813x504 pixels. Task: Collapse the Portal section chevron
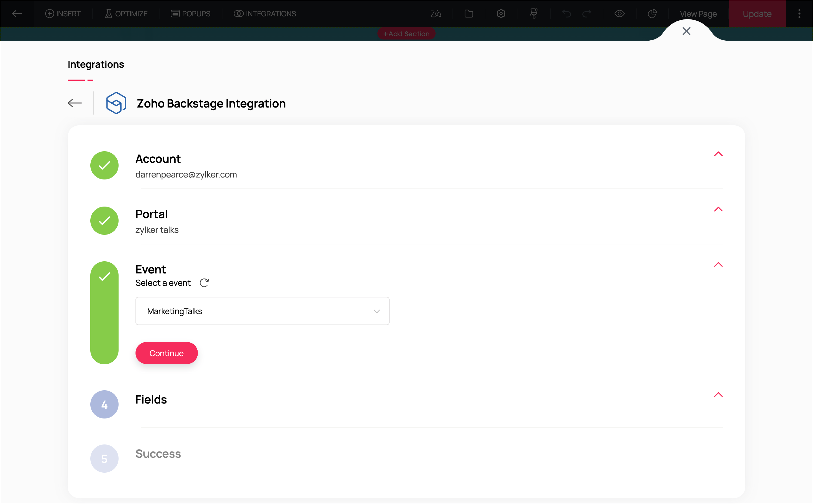[718, 209]
